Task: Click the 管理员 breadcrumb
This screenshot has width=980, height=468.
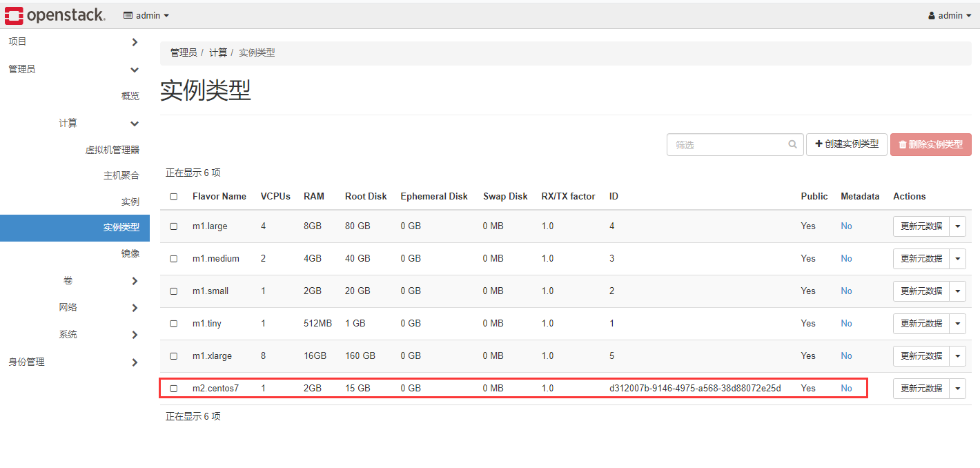Action: click(x=184, y=52)
